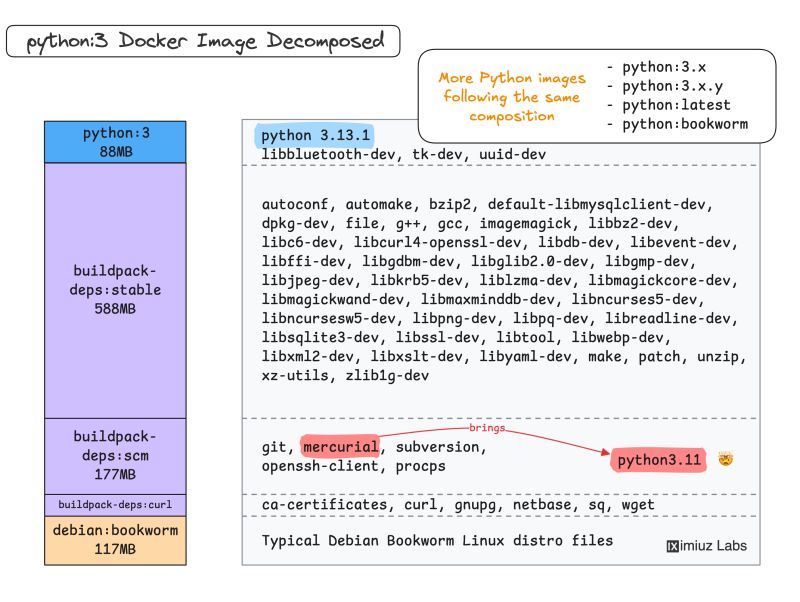Click the 'git' package name
The image size is (800, 602).
274,447
